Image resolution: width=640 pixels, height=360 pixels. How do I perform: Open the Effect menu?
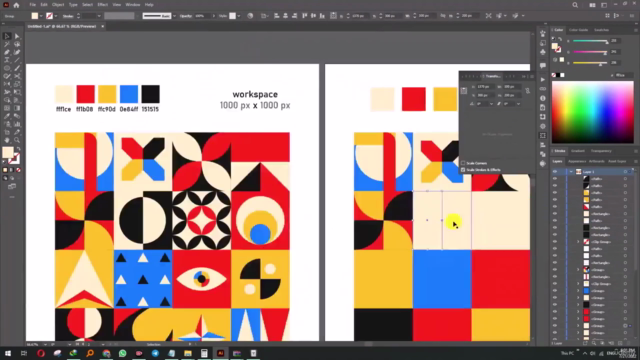coord(102,5)
